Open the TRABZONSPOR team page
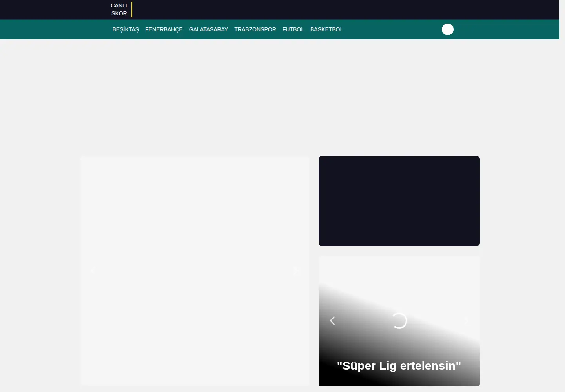The image size is (565, 392). [255, 29]
